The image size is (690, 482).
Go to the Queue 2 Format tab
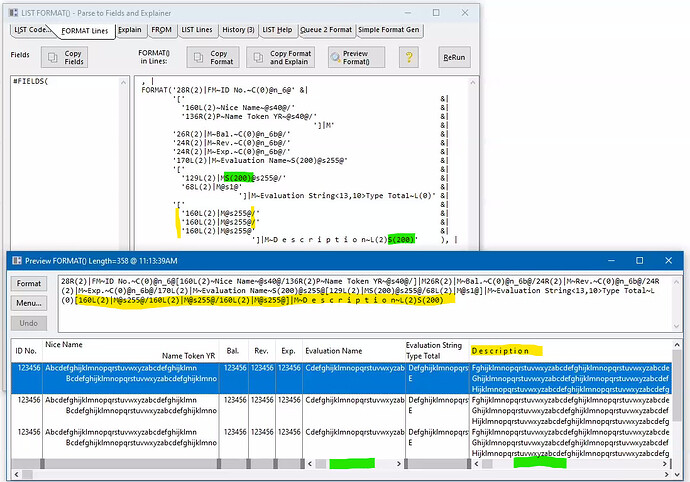pyautogui.click(x=325, y=30)
